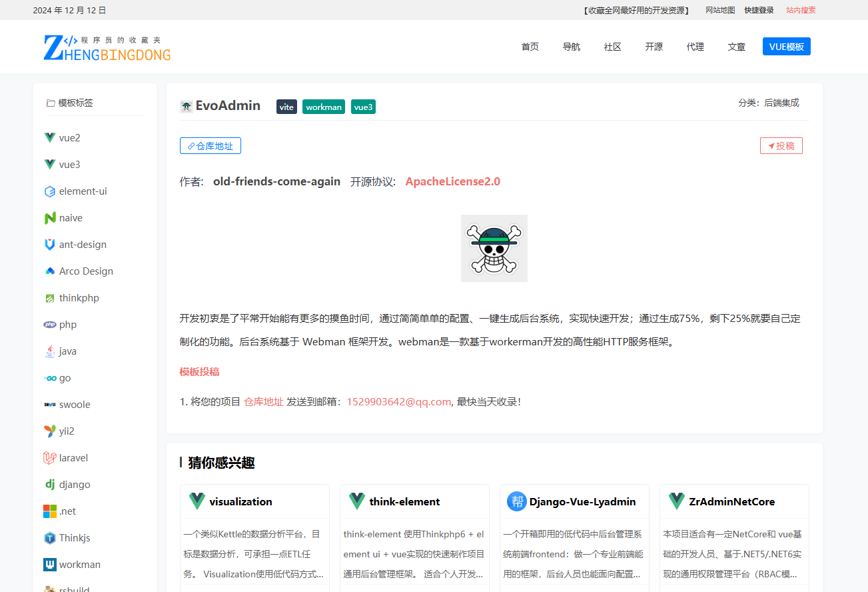Open the Django-Vue-Lyadmin card title
Image resolution: width=868 pixels, height=592 pixels.
click(583, 501)
